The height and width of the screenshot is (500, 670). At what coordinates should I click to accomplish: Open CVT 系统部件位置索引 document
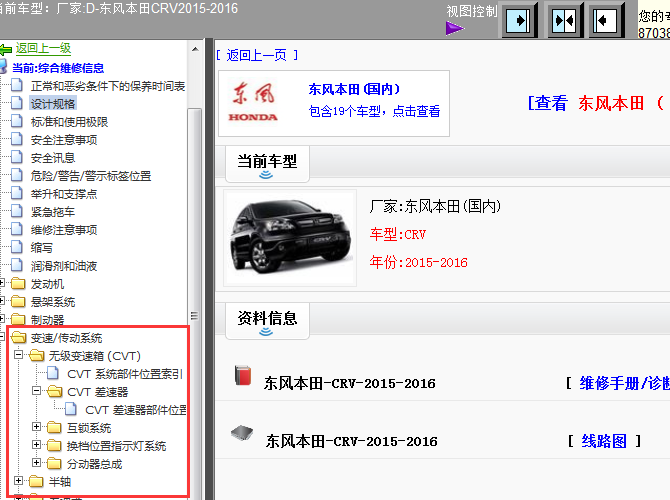click(x=125, y=374)
